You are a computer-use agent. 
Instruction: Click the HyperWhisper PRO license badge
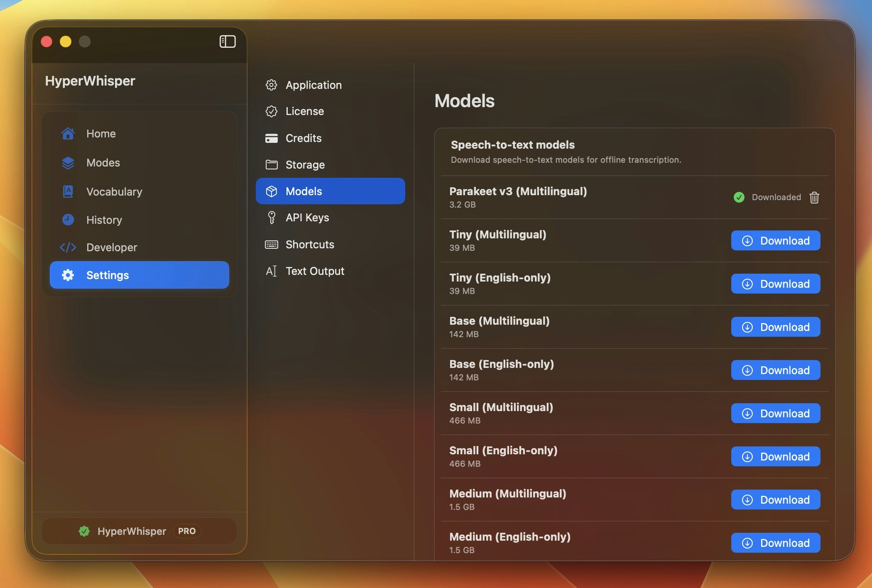click(x=140, y=531)
